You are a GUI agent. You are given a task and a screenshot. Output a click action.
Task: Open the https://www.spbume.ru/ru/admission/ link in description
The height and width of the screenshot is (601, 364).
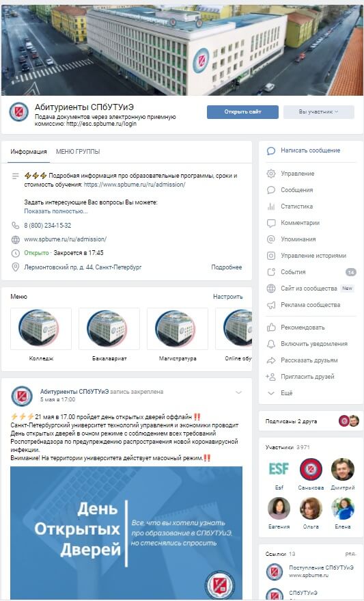click(x=135, y=185)
